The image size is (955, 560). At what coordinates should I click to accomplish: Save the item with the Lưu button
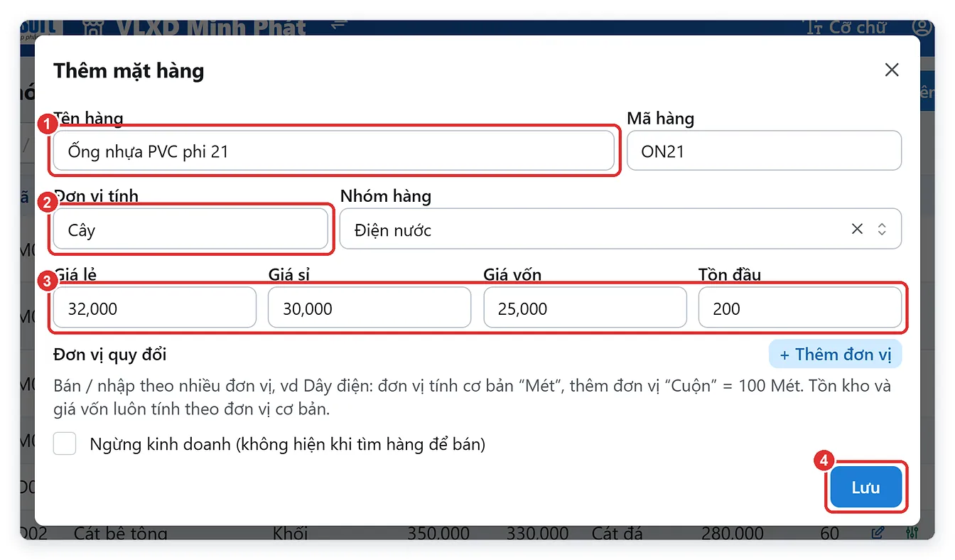865,488
